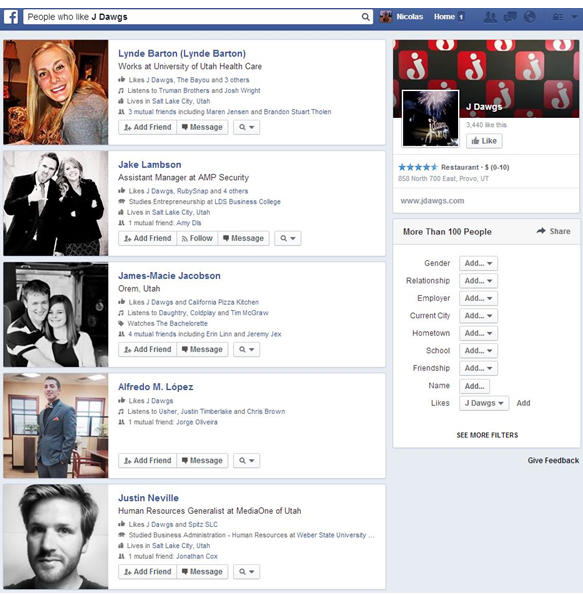Click Give Feedback link
583x595 pixels.
(553, 460)
